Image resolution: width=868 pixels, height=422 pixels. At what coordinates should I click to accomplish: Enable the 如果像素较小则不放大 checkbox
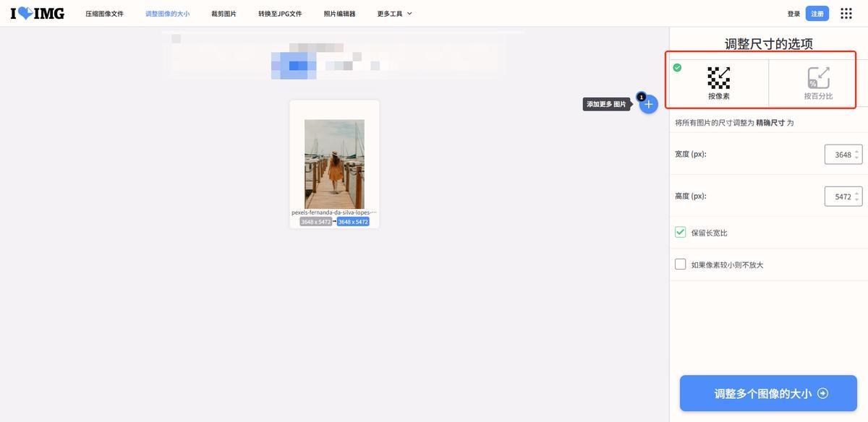point(680,264)
